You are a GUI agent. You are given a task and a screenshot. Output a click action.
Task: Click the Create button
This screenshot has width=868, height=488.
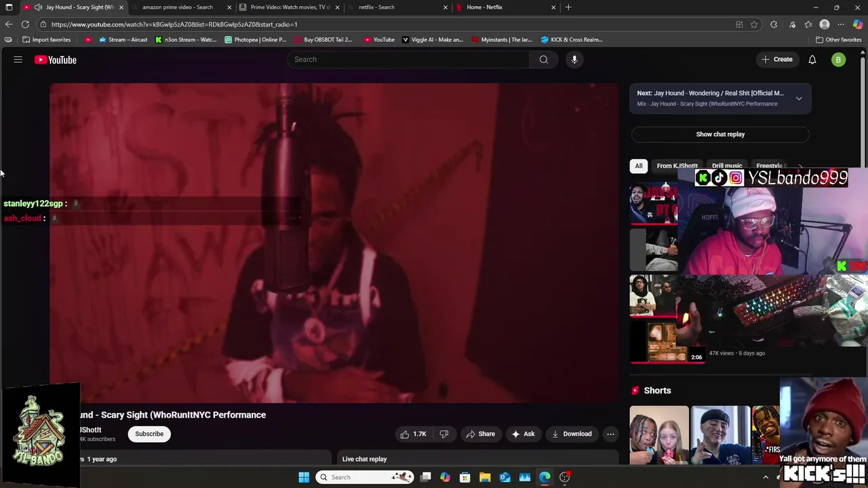pos(776,60)
